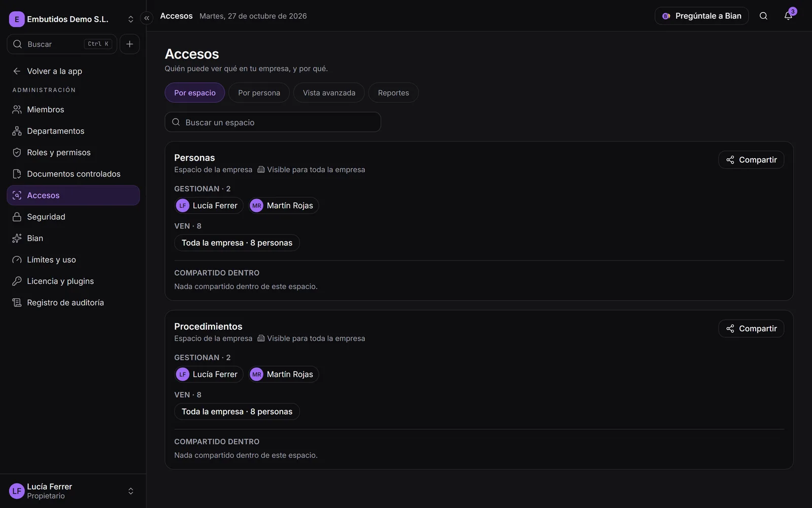Open the notifications bell
This screenshot has height=508, width=812.
coord(788,16)
